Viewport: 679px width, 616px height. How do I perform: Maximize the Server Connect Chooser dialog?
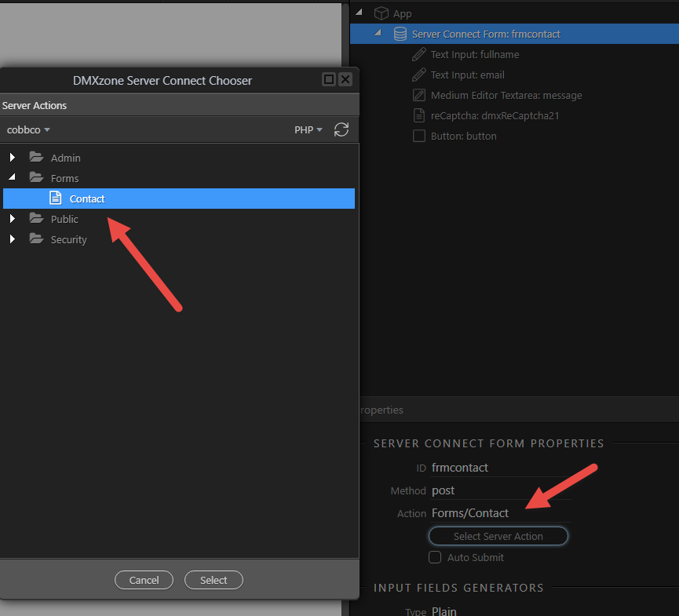pyautogui.click(x=329, y=79)
